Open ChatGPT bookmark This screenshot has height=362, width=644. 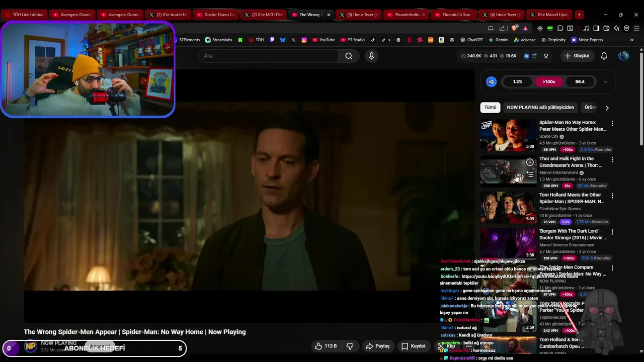pyautogui.click(x=471, y=40)
